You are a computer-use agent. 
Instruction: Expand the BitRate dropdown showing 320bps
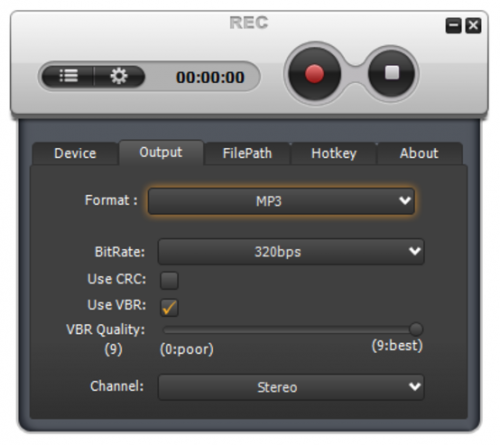click(291, 252)
